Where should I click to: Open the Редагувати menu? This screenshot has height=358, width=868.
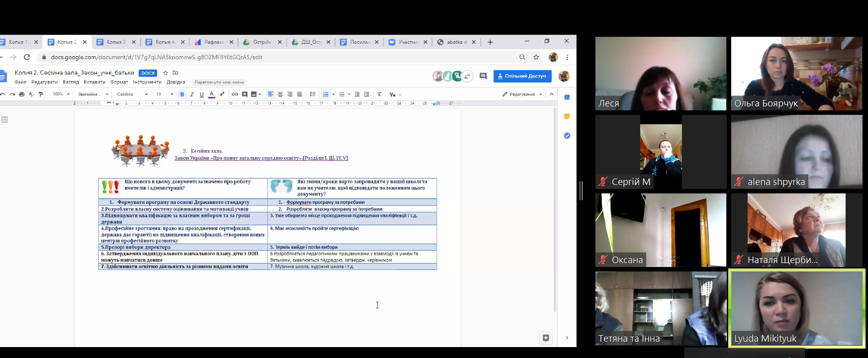(45, 82)
